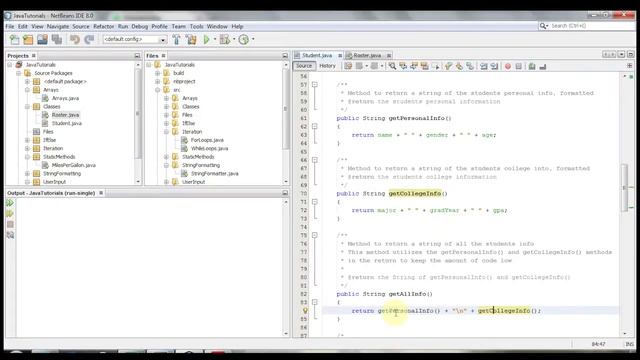The height and width of the screenshot is (360, 640).
Task: Undo the last edit via toolbar
Action: [x=75, y=40]
